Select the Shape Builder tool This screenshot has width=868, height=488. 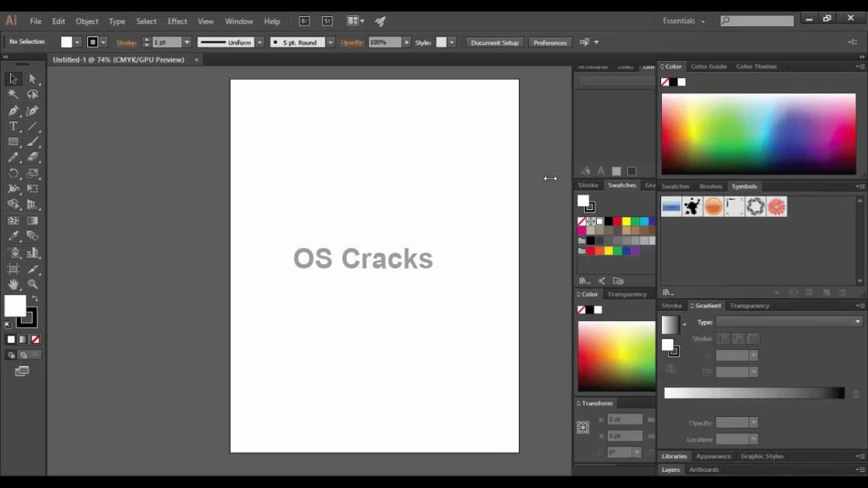(x=14, y=204)
